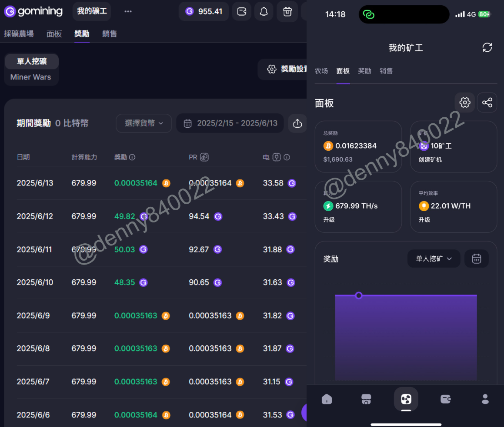Open the dashboard settings gear icon
This screenshot has height=427, width=504.
tap(465, 103)
